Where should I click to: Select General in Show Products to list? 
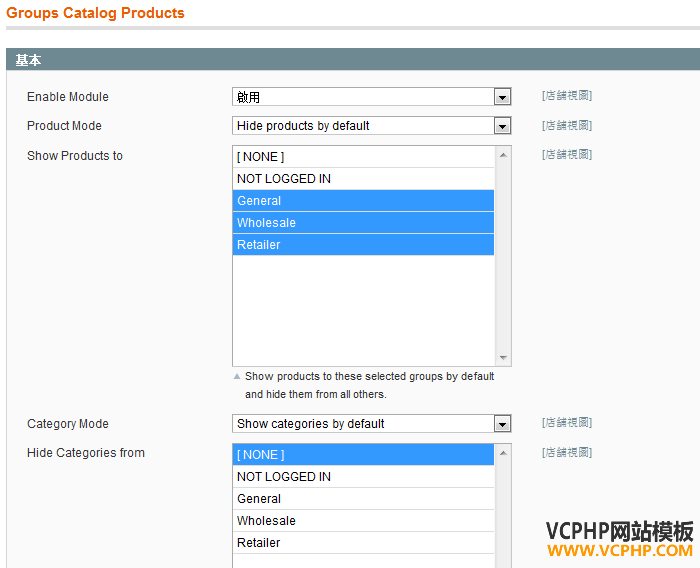pos(363,200)
